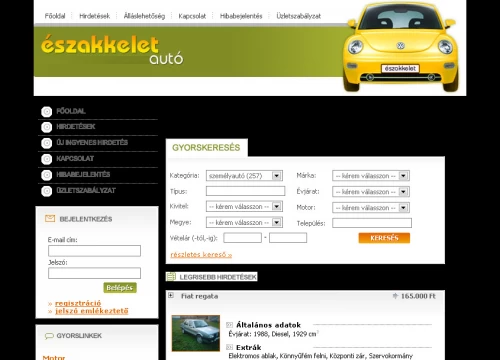
Task: Select the GYORSKERESÉS tab
Action: (206, 147)
